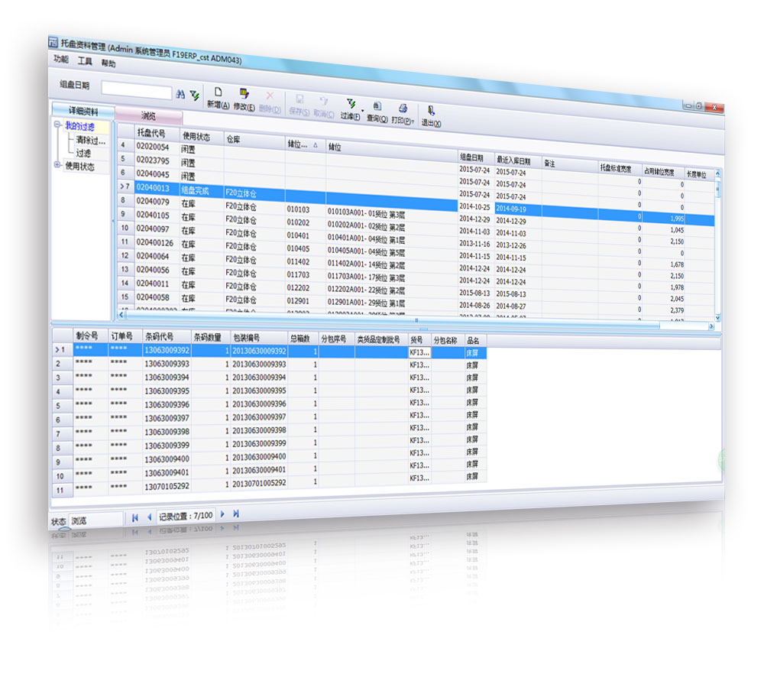Click the 退出 (Exit) toolbar icon
The width and height of the screenshot is (764, 700).
[x=432, y=110]
